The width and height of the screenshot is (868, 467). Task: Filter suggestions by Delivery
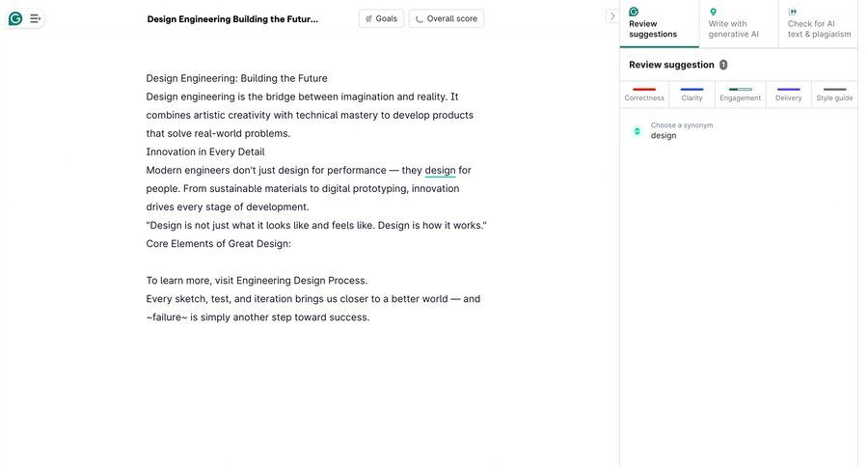click(788, 94)
